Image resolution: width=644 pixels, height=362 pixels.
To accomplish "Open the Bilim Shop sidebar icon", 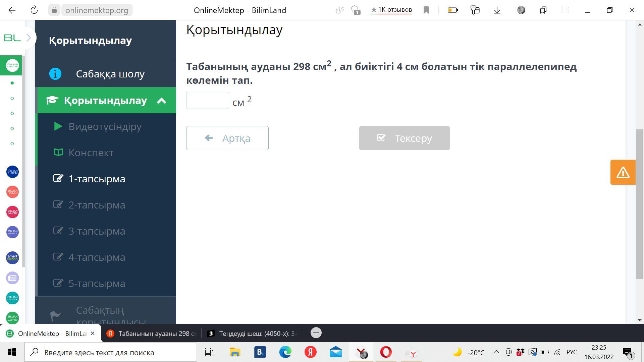I will tap(12, 212).
